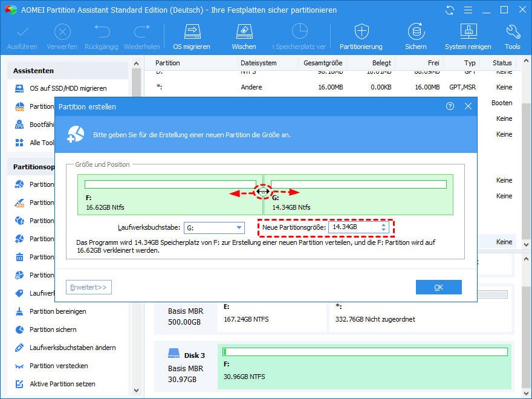The height and width of the screenshot is (399, 532).
Task: Decrease the partition size with down stepper
Action: (383, 230)
